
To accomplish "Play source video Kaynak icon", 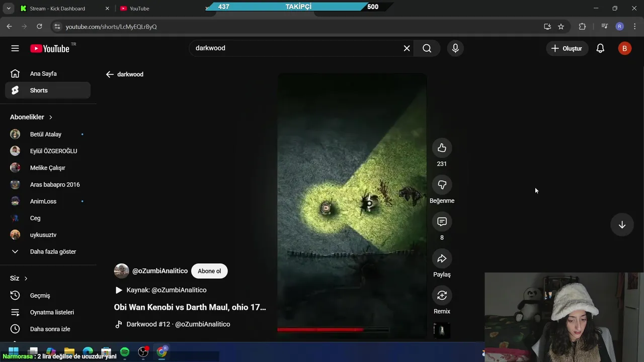I will (119, 290).
